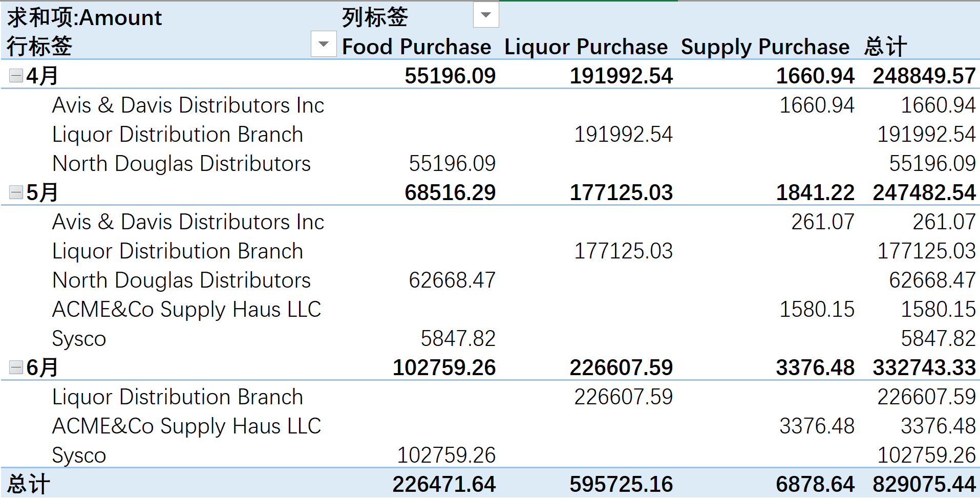
Task: Collapse the 6月 group
Action: (x=16, y=367)
